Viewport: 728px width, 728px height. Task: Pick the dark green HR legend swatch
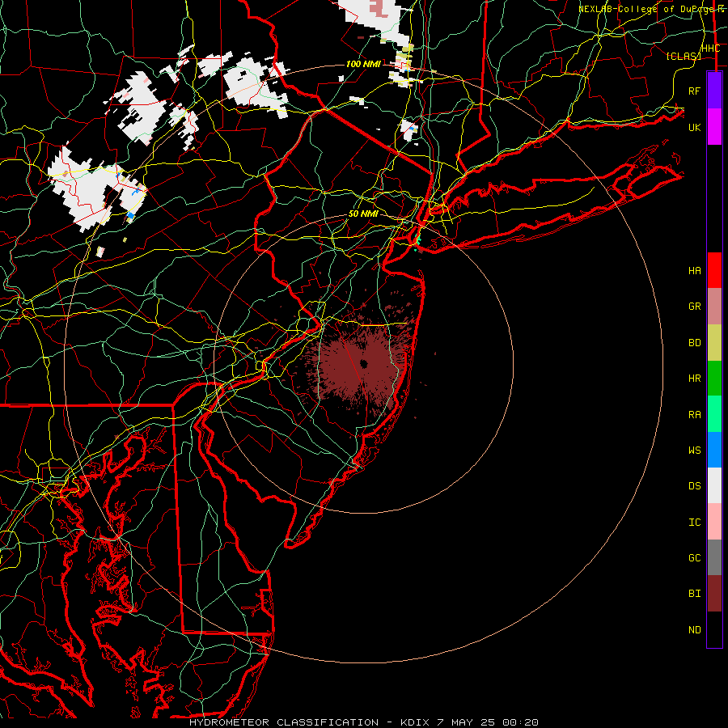pos(714,379)
